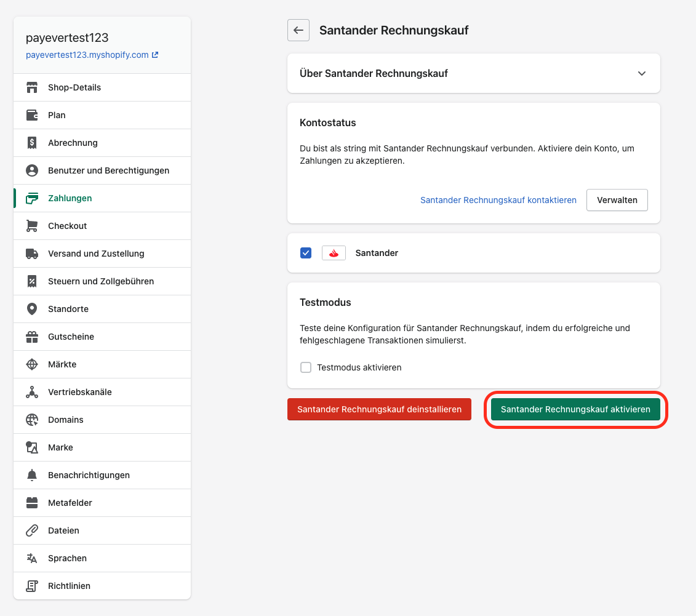Open Shop-Details settings

pos(102,87)
